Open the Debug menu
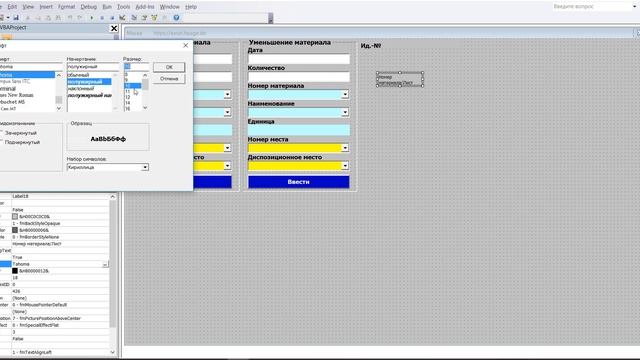Viewport: 640px width, 360px height. click(x=89, y=7)
